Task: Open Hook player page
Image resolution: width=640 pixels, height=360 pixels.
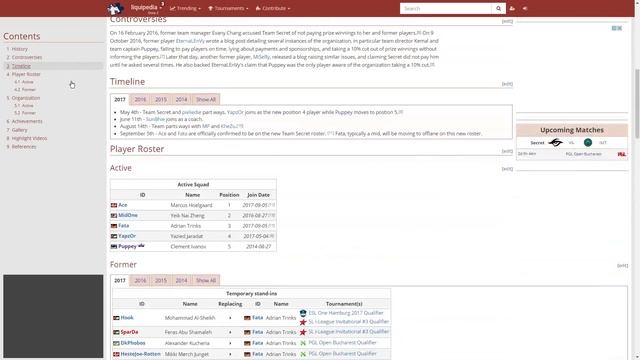Action: pos(127,318)
